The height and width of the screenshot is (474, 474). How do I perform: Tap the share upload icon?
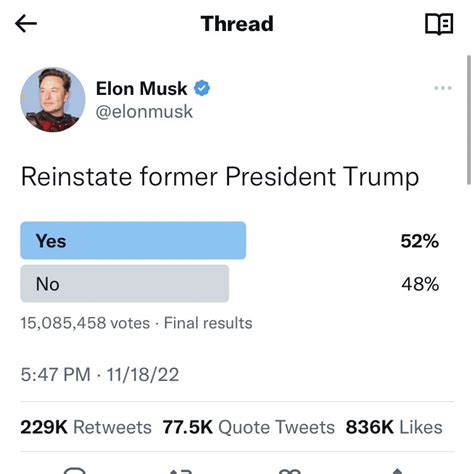(x=397, y=471)
